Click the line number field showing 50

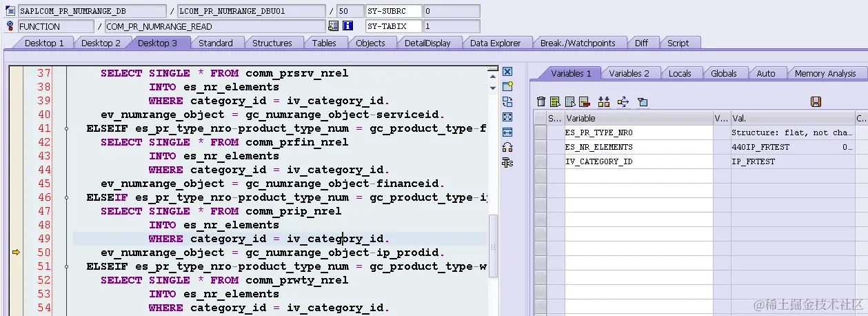(x=350, y=11)
